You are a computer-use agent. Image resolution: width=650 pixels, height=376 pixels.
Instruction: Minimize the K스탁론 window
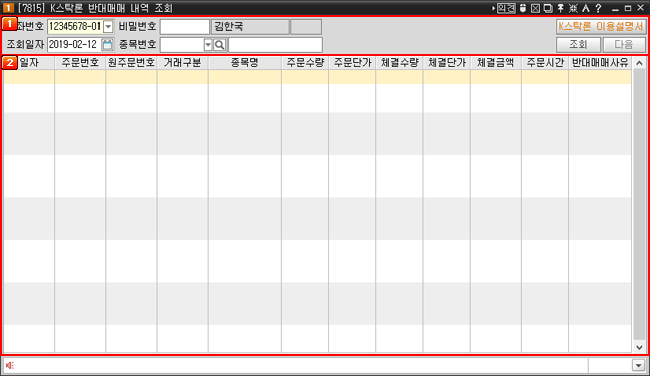click(x=615, y=8)
